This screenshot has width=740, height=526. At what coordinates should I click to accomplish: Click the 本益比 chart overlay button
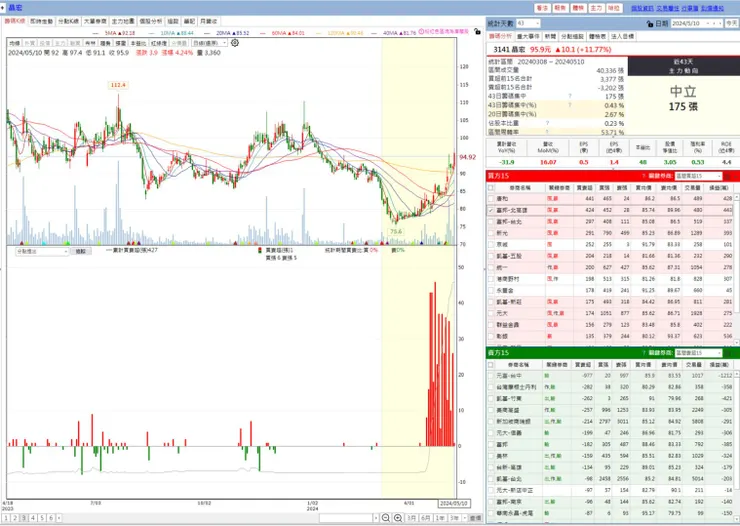(137, 43)
